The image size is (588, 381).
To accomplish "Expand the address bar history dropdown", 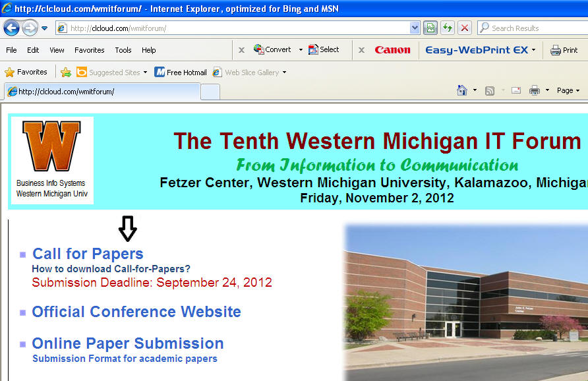I will pyautogui.click(x=415, y=28).
